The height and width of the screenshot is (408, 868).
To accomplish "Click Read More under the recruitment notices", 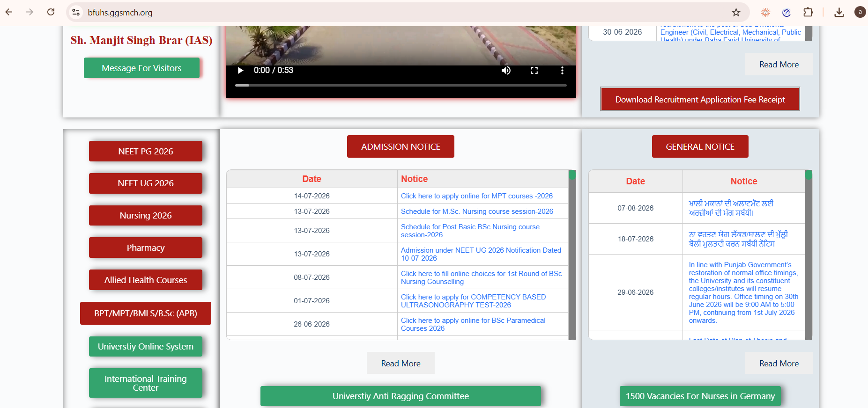I will pyautogui.click(x=779, y=65).
